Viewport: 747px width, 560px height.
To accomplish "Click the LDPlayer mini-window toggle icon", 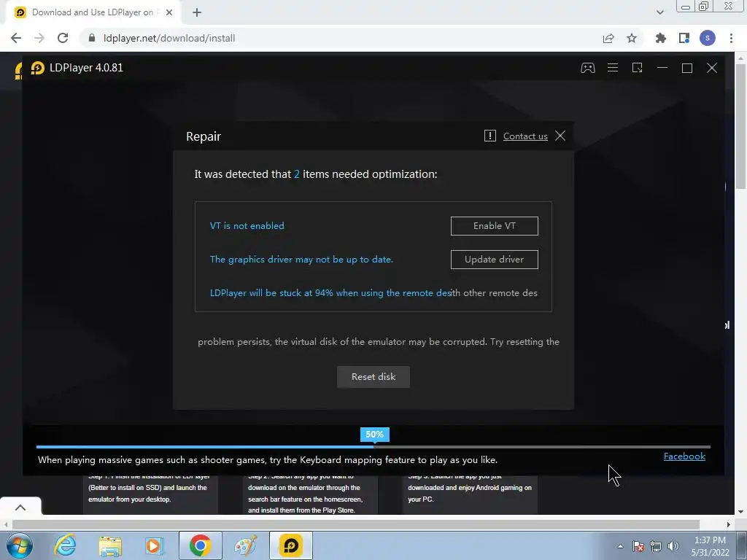I will (637, 68).
